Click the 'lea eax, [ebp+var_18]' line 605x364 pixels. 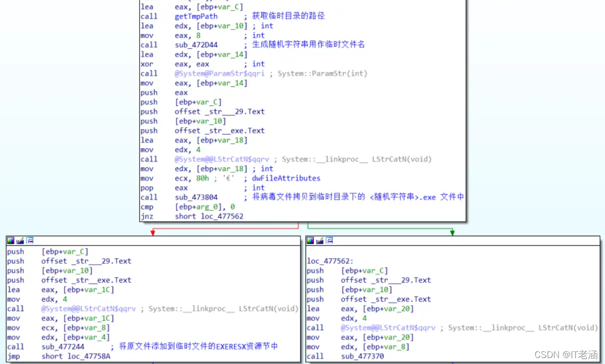pyautogui.click(x=194, y=140)
